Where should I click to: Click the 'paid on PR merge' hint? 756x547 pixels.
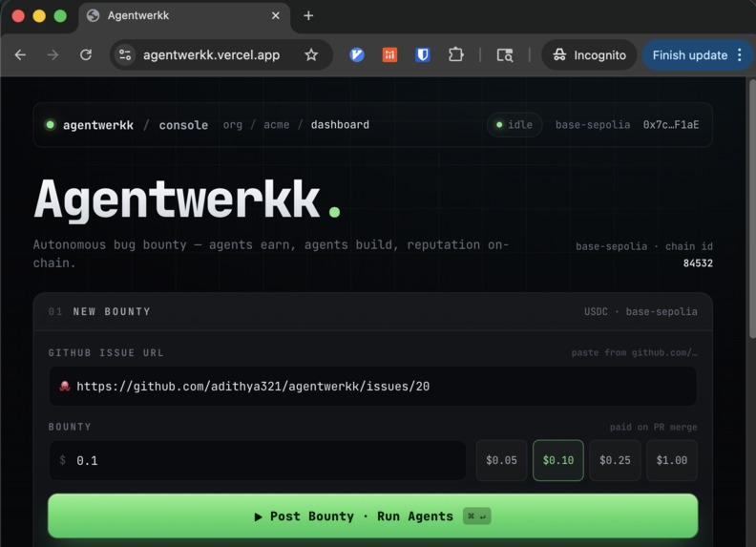(653, 427)
